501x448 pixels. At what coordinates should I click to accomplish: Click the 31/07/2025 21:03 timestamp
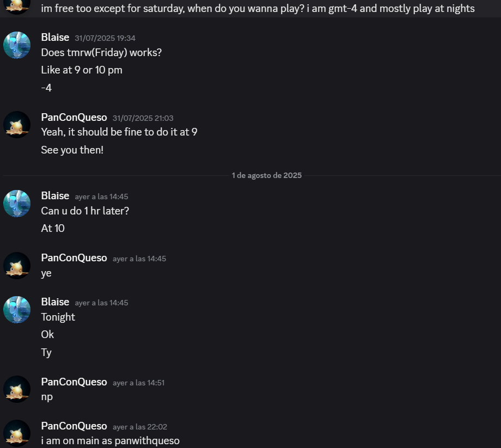[x=143, y=118]
